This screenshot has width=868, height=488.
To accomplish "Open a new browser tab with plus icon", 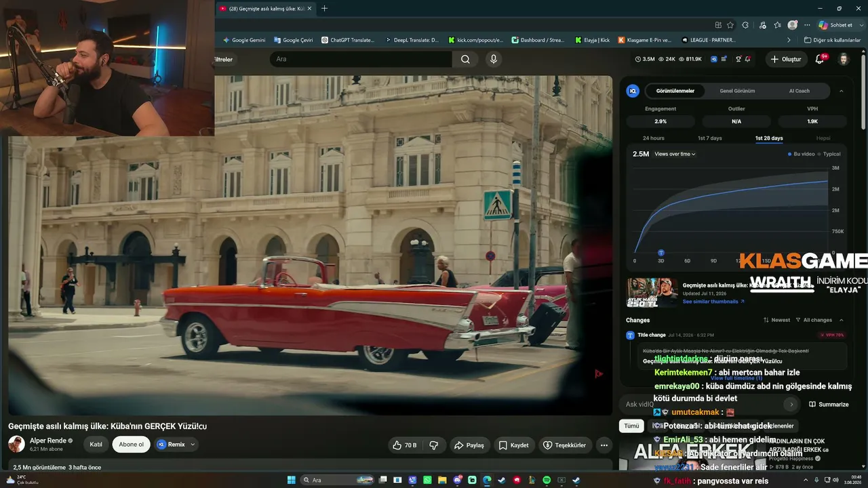I will [324, 8].
